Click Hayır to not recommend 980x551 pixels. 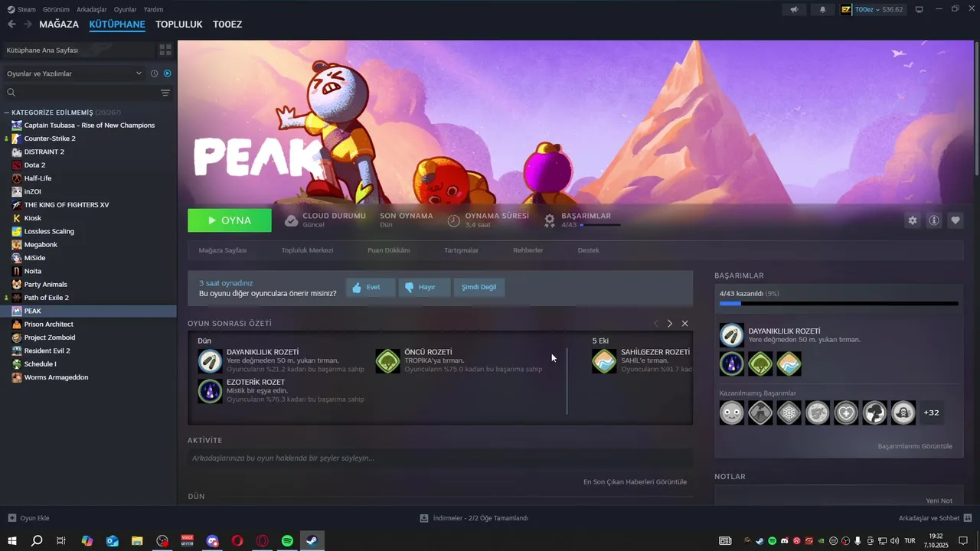pos(425,287)
